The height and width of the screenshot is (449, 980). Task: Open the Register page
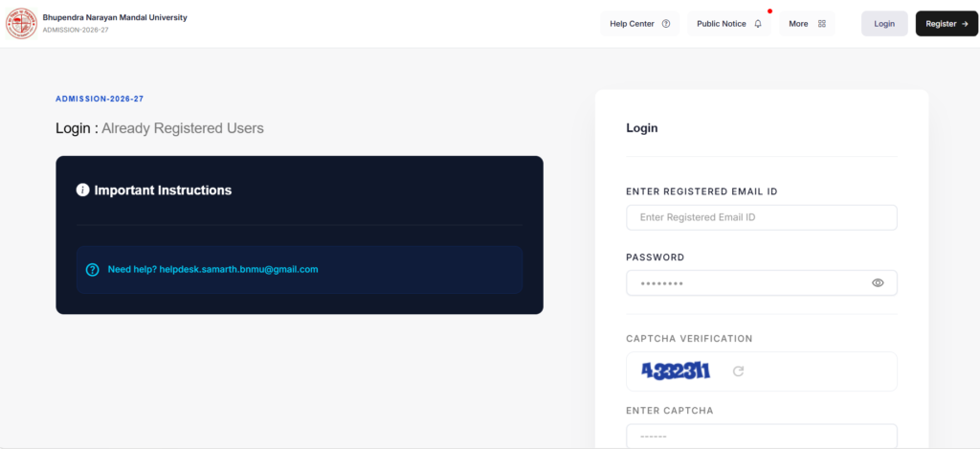[x=947, y=24]
